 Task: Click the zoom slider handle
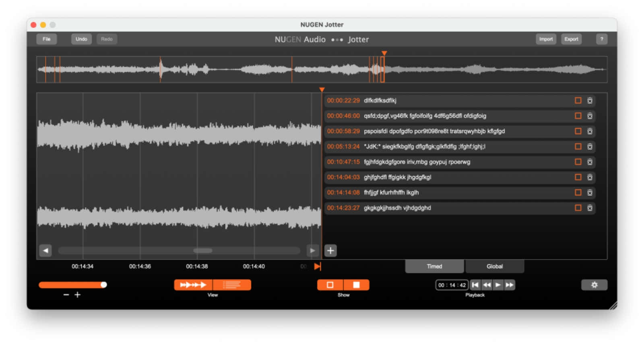[103, 285]
